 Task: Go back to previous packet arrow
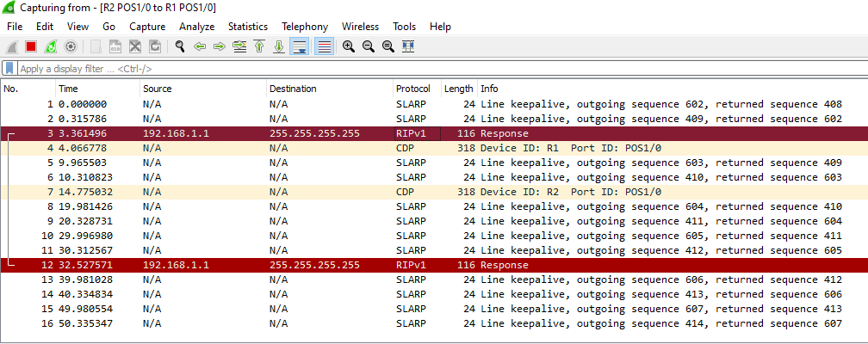click(200, 47)
